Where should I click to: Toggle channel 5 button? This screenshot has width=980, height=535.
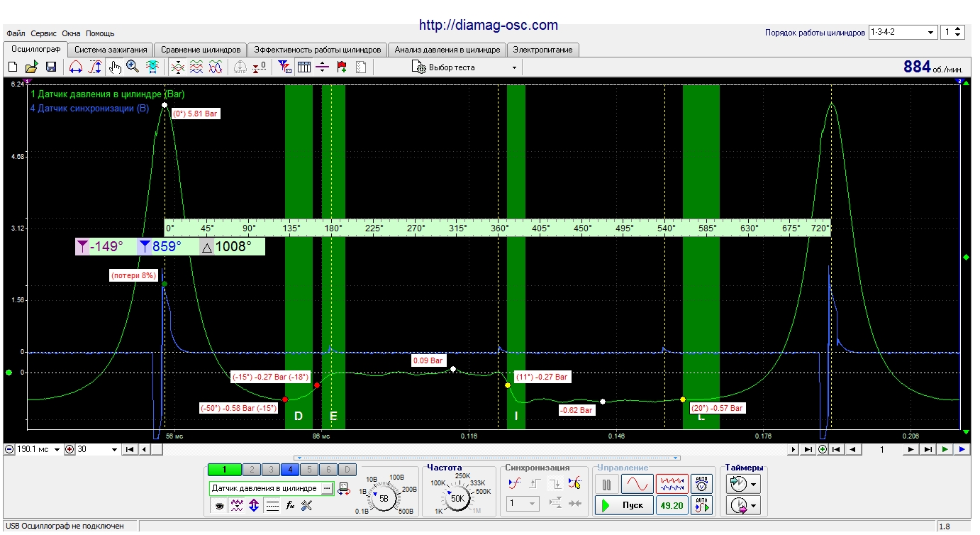click(308, 470)
